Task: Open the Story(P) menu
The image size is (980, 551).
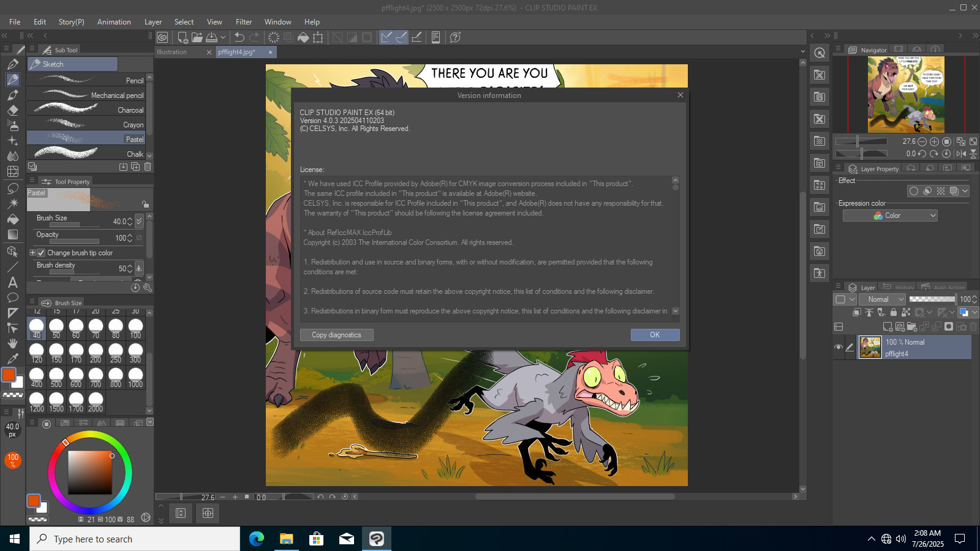Action: (x=71, y=22)
